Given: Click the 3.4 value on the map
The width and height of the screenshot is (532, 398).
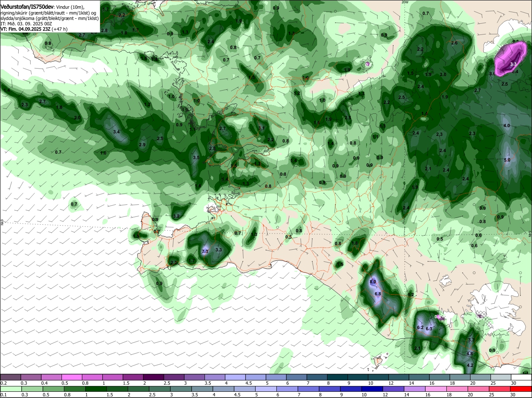Looking at the screenshot, I should click(x=116, y=132).
